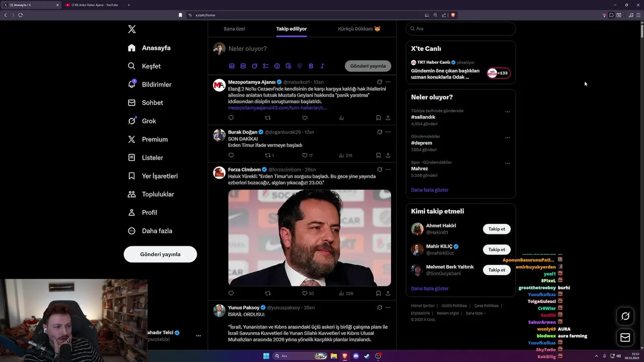Add a poll to the new post
644x362 pixels.
266,66
